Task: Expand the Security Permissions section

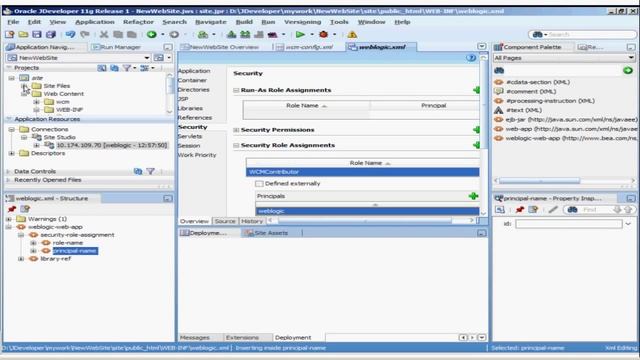Action: pyautogui.click(x=236, y=130)
